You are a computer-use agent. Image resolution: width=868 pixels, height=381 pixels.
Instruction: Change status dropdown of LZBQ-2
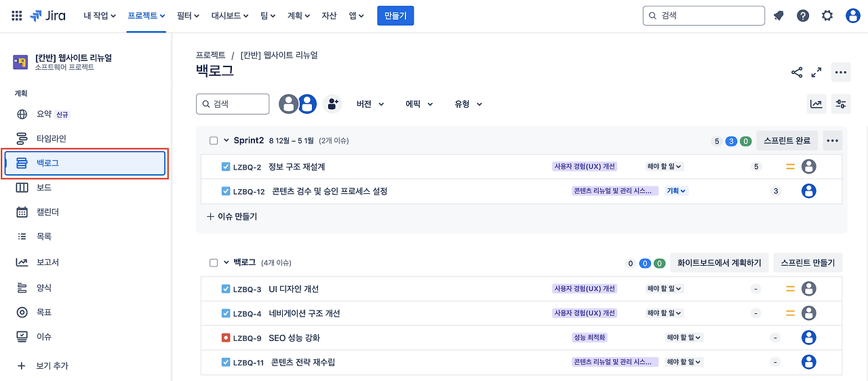664,167
